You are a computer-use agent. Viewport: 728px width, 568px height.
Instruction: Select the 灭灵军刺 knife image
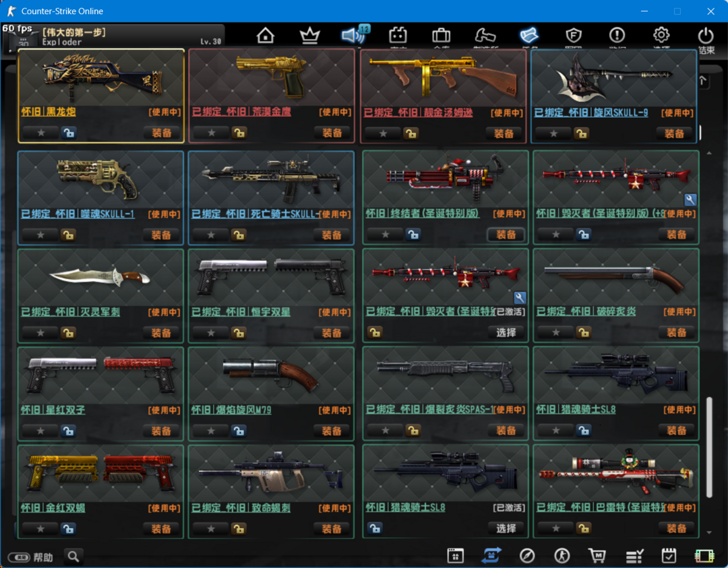coord(100,277)
